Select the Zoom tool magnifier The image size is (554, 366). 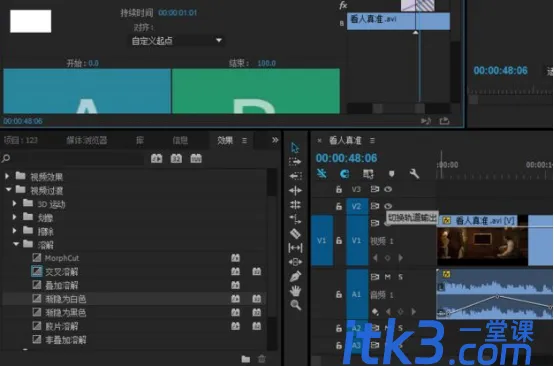pyautogui.click(x=295, y=305)
